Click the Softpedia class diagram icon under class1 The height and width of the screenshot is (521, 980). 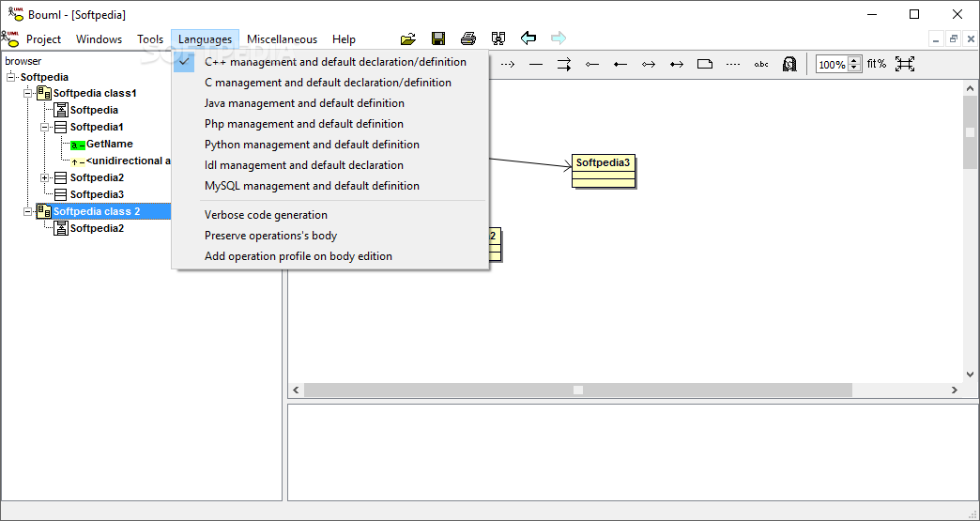click(61, 110)
